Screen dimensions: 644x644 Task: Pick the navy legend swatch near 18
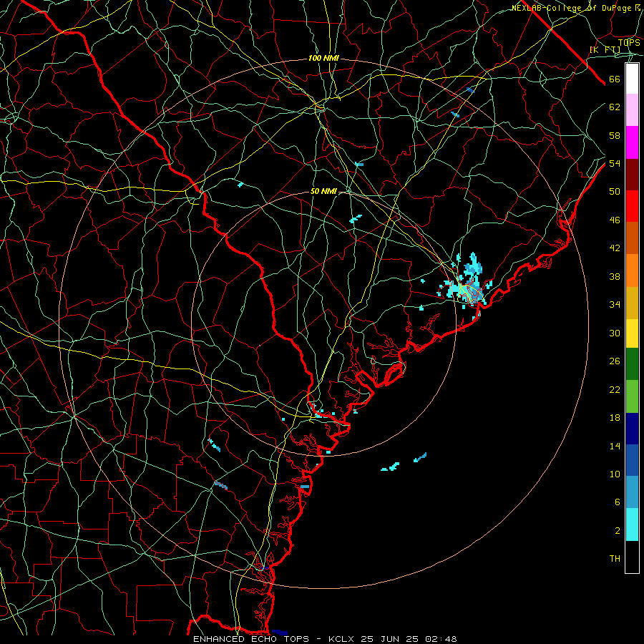(632, 429)
